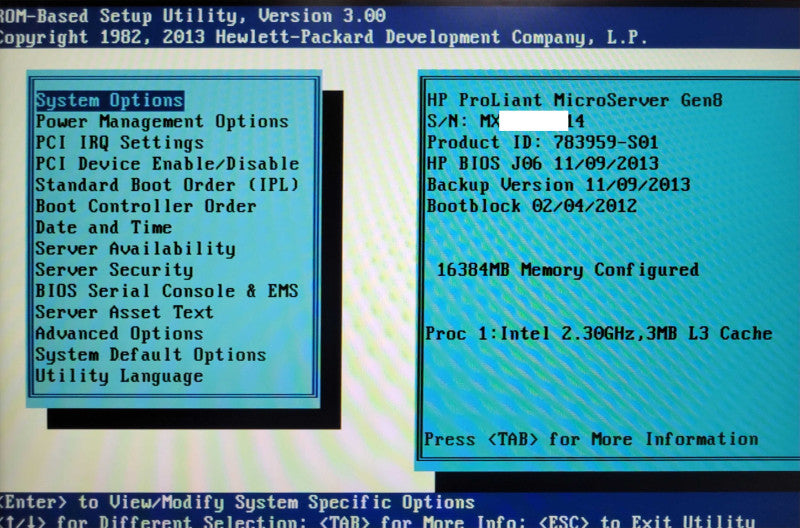
Task: Select Boot Controller Order
Action: pos(146,206)
